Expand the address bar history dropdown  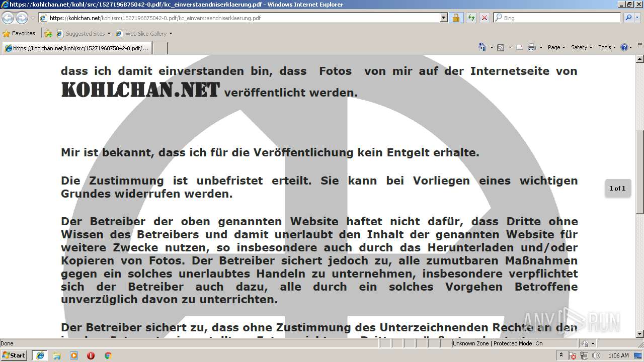[443, 18]
